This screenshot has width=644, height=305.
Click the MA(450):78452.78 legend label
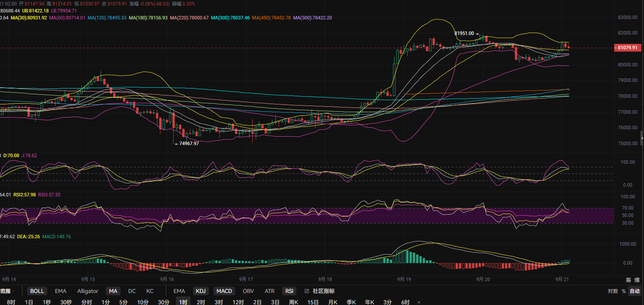point(271,18)
